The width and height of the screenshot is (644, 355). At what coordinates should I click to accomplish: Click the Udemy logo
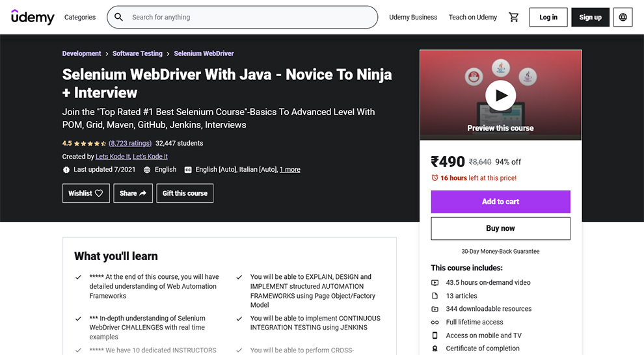click(x=33, y=17)
